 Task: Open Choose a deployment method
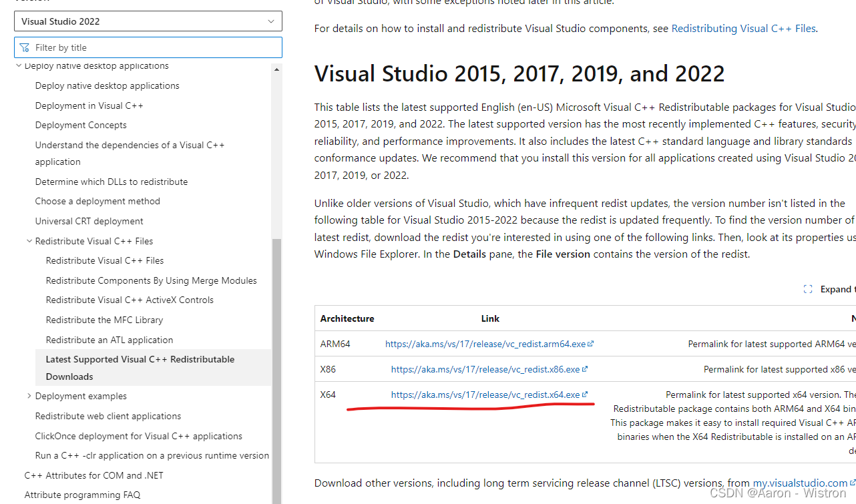(97, 201)
